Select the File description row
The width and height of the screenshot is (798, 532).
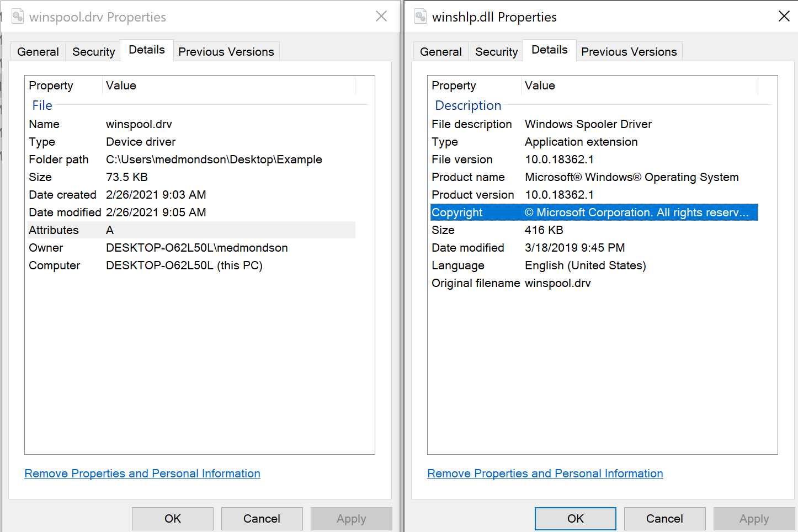click(594, 124)
